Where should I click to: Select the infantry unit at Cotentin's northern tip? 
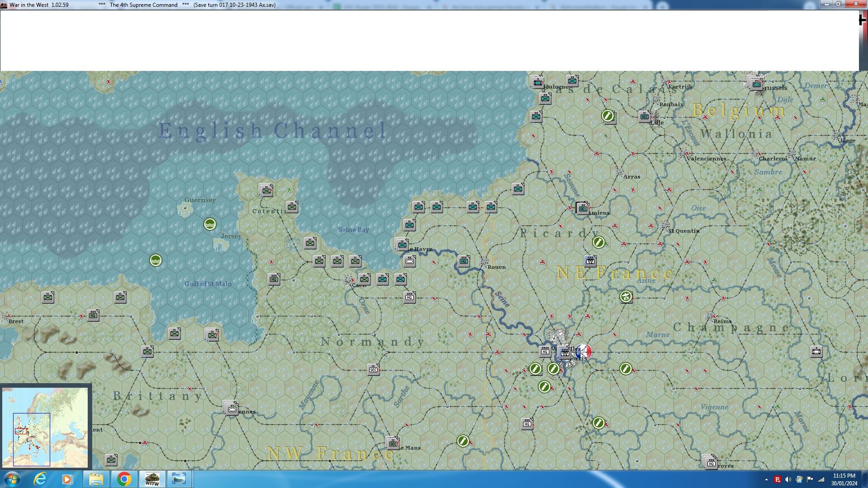pos(266,190)
